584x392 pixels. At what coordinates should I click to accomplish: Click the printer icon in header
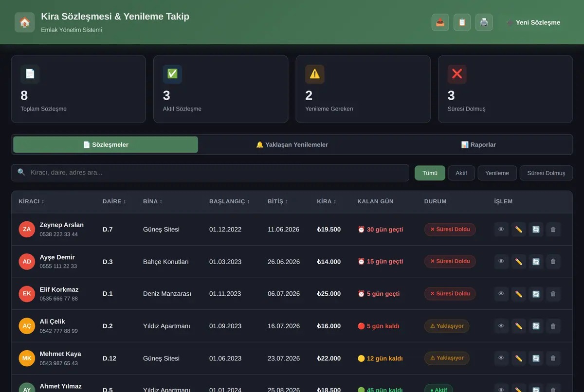[x=484, y=22]
